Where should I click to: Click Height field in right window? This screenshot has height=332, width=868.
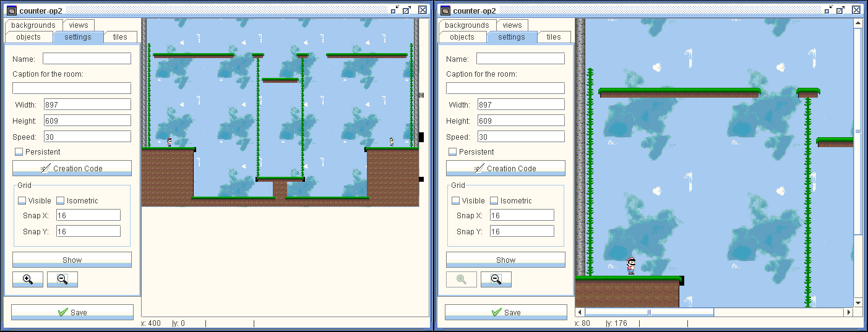tap(520, 121)
